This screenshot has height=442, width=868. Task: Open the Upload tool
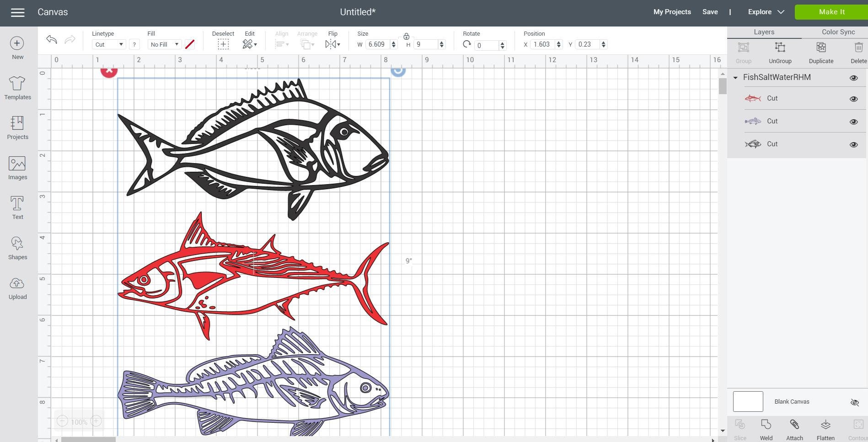pyautogui.click(x=17, y=288)
